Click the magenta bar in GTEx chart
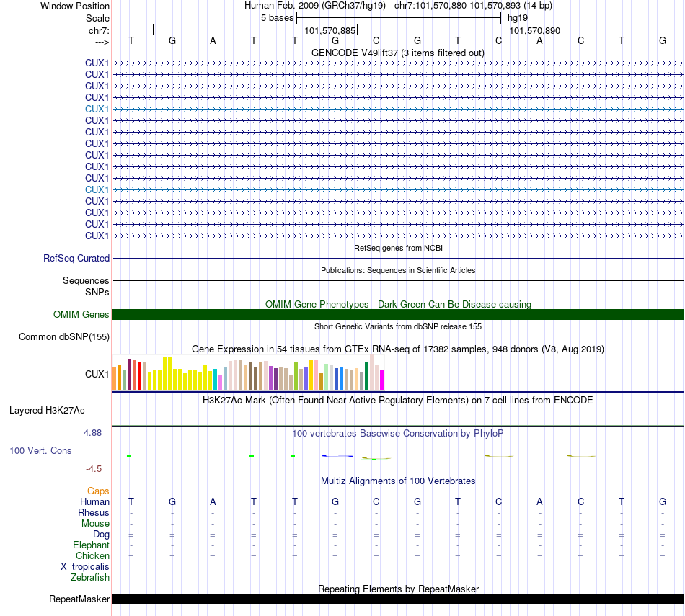 click(382, 380)
